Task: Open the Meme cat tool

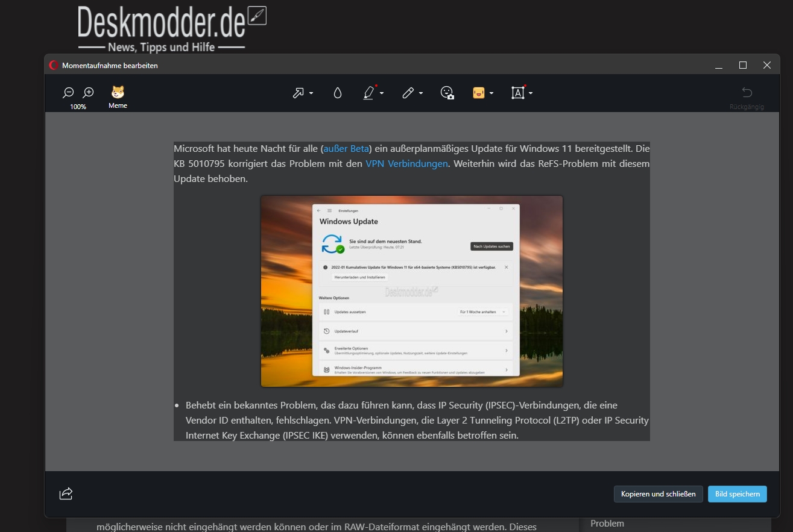Action: coord(118,96)
